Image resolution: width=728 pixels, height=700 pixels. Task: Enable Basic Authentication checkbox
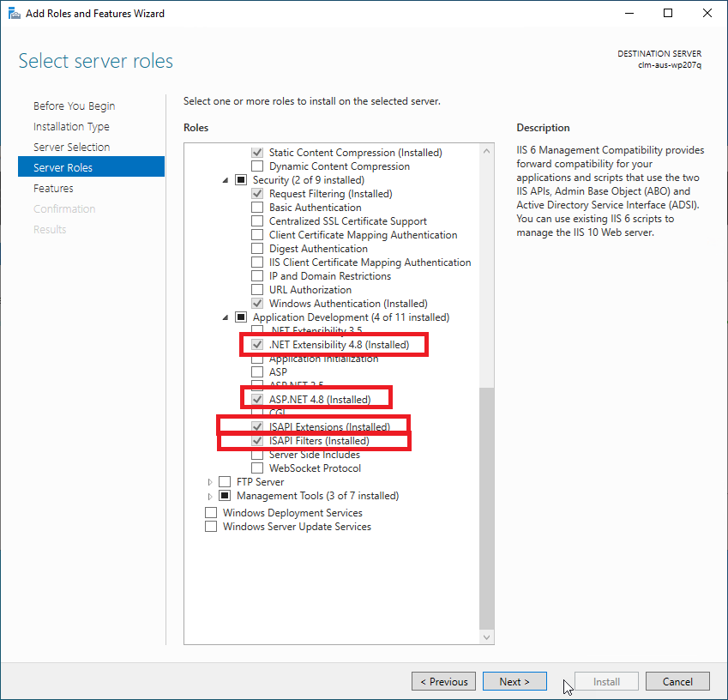(x=257, y=207)
